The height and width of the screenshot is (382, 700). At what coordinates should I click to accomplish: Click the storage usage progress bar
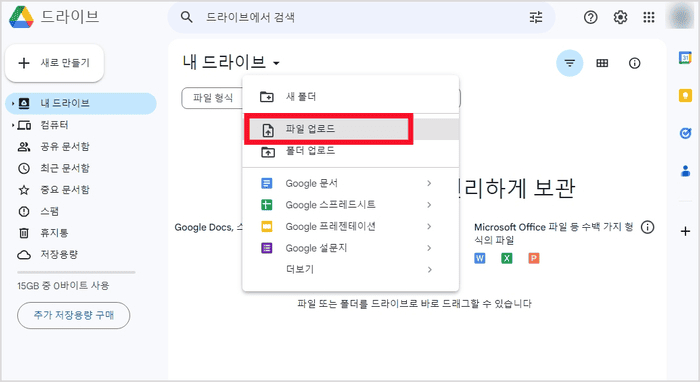[x=76, y=272]
